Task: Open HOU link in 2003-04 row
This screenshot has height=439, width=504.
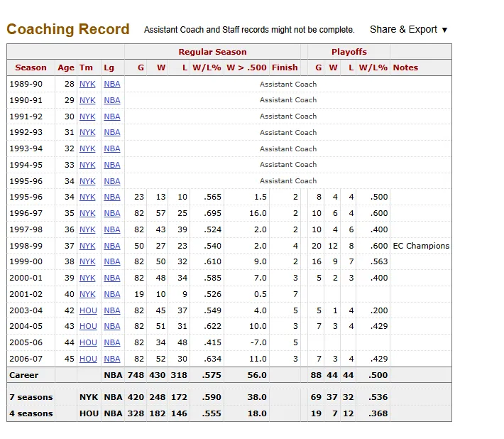Action: point(88,310)
